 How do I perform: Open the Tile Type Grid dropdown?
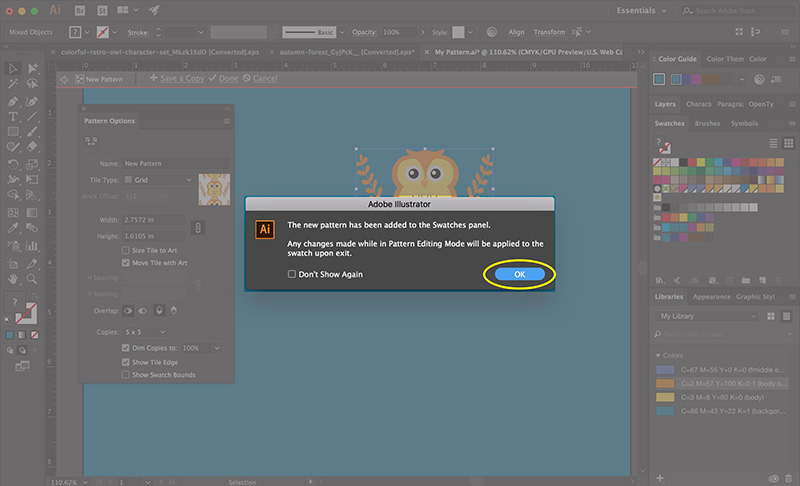click(x=158, y=180)
